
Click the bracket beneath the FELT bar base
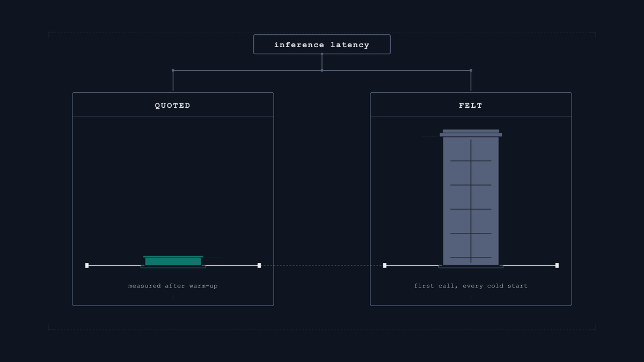pos(471,267)
